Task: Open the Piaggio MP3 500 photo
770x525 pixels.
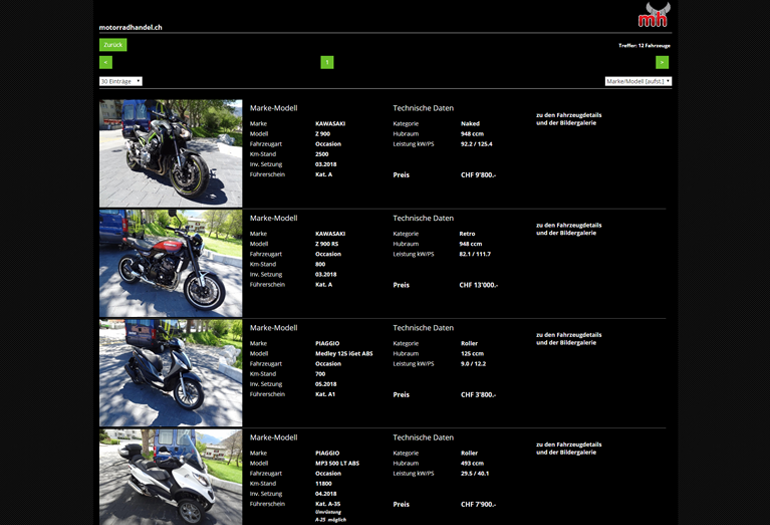Action: [171, 477]
